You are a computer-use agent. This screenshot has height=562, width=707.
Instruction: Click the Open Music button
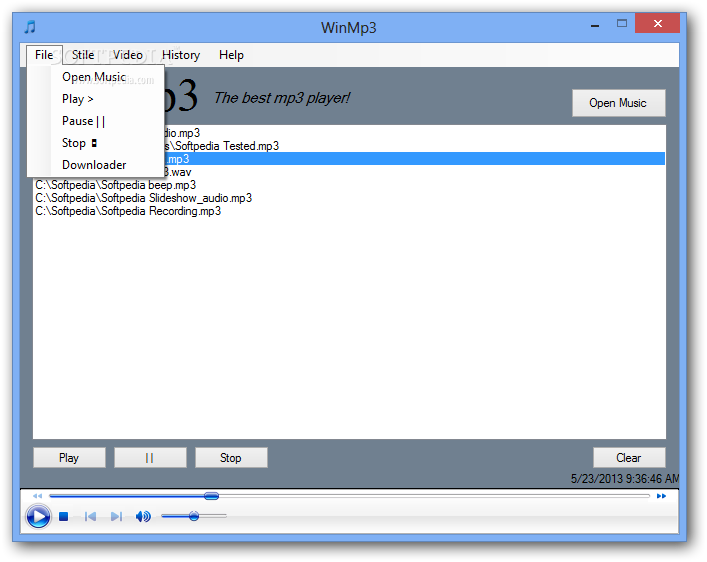tap(619, 103)
